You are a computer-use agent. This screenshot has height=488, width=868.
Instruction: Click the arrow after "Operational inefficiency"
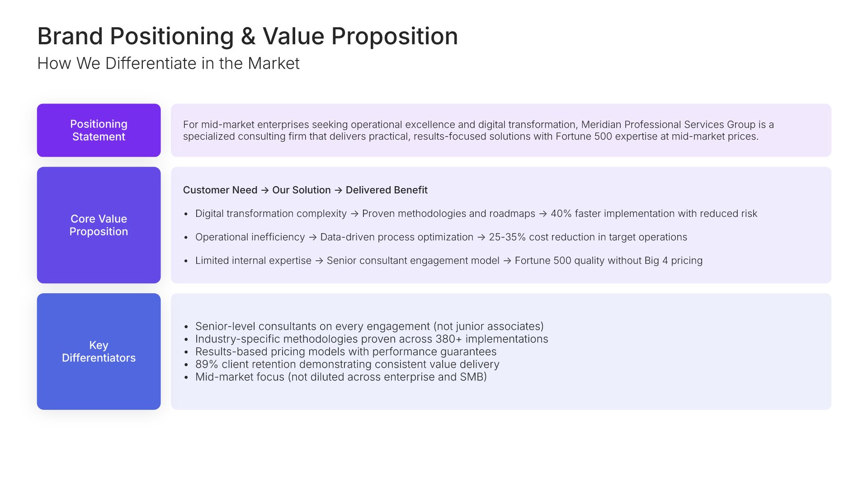[312, 237]
